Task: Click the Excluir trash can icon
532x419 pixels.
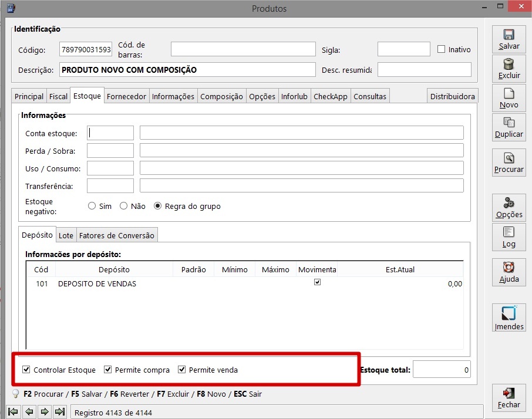Action: click(x=509, y=64)
